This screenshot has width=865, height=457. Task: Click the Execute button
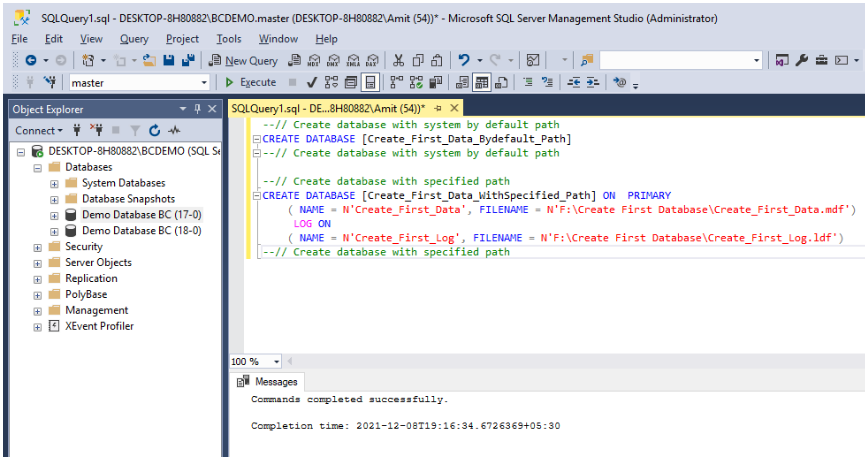pos(250,82)
